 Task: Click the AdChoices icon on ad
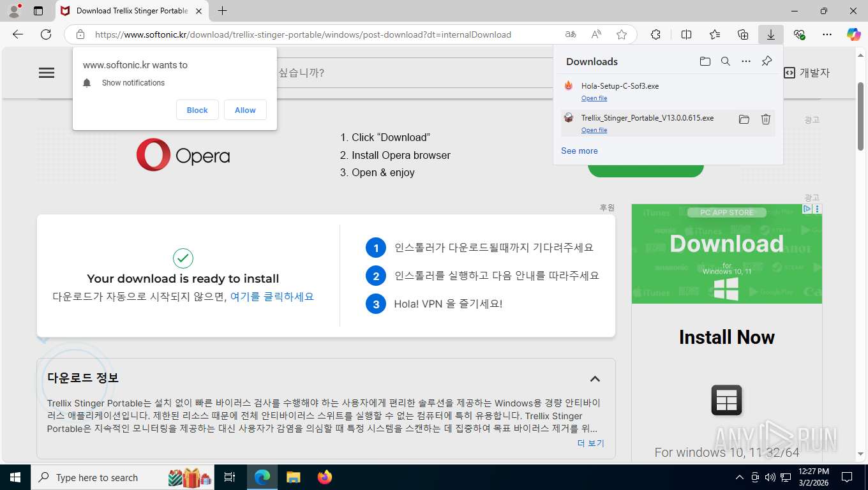[807, 209]
